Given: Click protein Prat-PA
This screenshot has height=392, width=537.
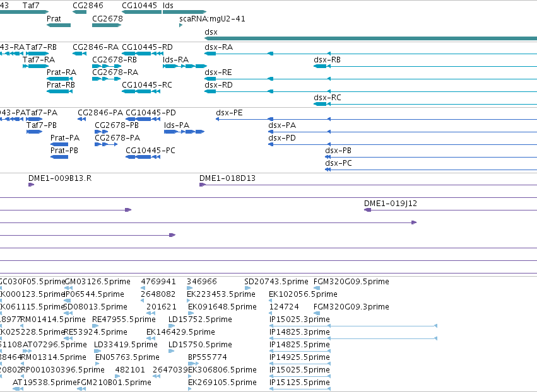Looking at the screenshot, I should (x=65, y=138).
